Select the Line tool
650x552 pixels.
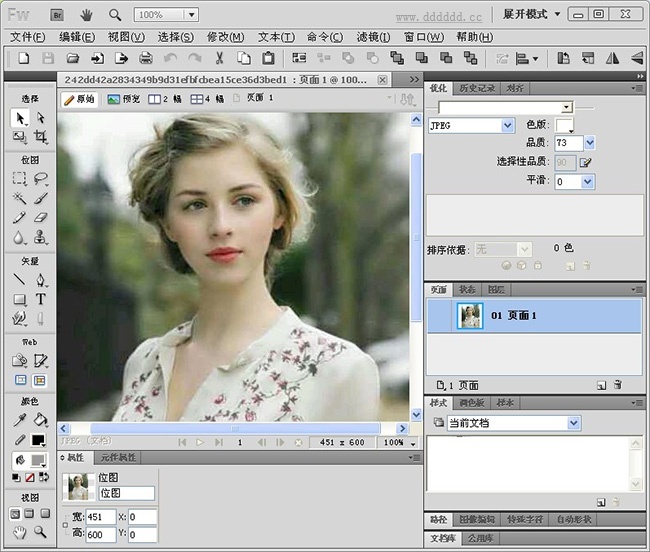coord(19,279)
